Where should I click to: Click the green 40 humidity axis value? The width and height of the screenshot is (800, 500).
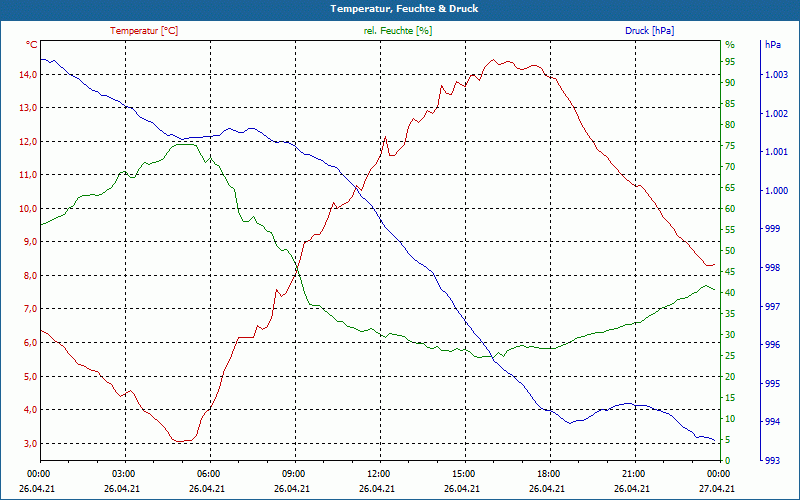pyautogui.click(x=730, y=293)
